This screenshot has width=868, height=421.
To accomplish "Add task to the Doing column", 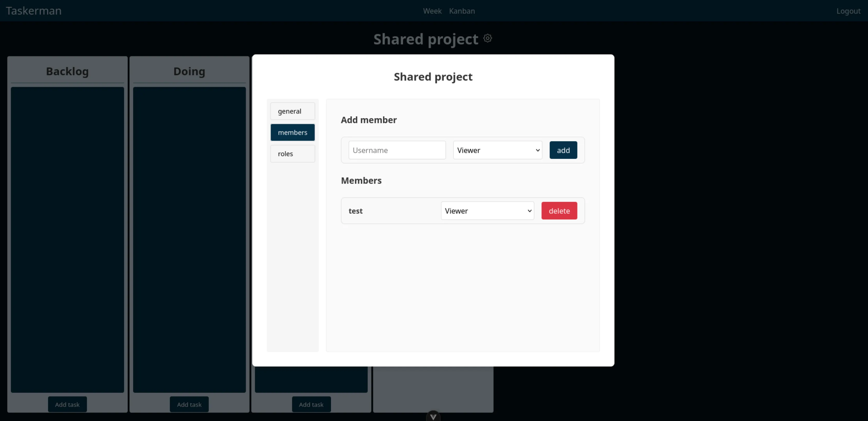I will pos(189,404).
